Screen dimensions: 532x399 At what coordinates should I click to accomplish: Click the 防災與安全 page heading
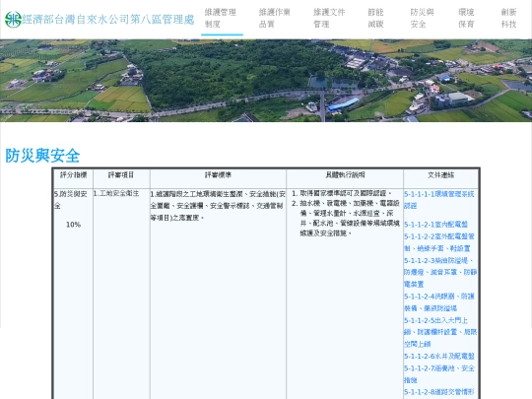coord(42,156)
